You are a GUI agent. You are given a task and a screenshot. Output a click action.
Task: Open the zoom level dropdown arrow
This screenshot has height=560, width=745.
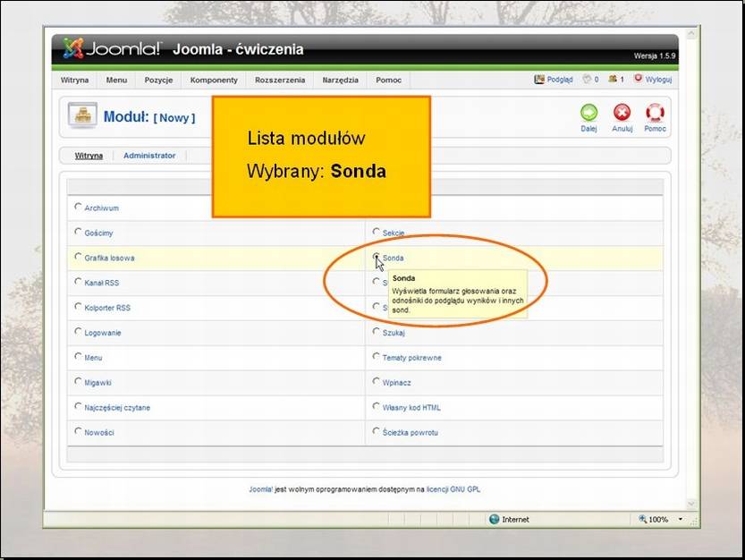[681, 519]
